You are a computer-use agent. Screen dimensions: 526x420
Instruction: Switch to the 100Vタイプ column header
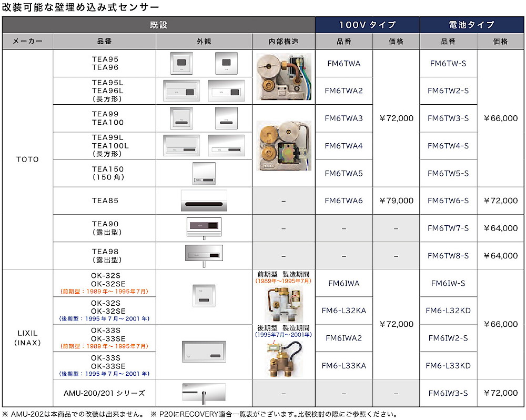367,25
